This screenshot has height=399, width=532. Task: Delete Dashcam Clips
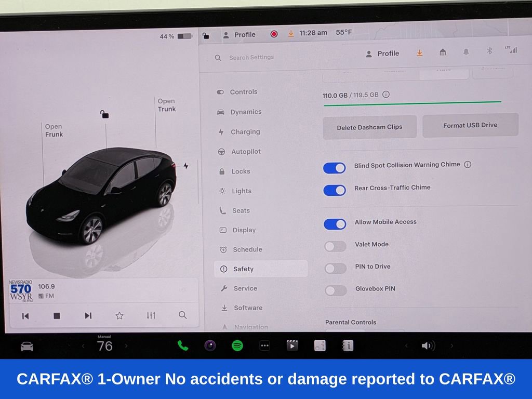(x=369, y=127)
